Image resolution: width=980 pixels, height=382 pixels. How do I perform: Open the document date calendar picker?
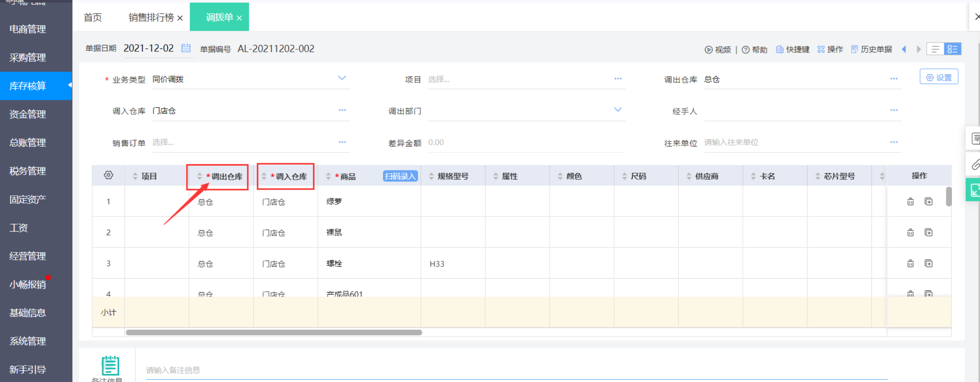pyautogui.click(x=186, y=48)
